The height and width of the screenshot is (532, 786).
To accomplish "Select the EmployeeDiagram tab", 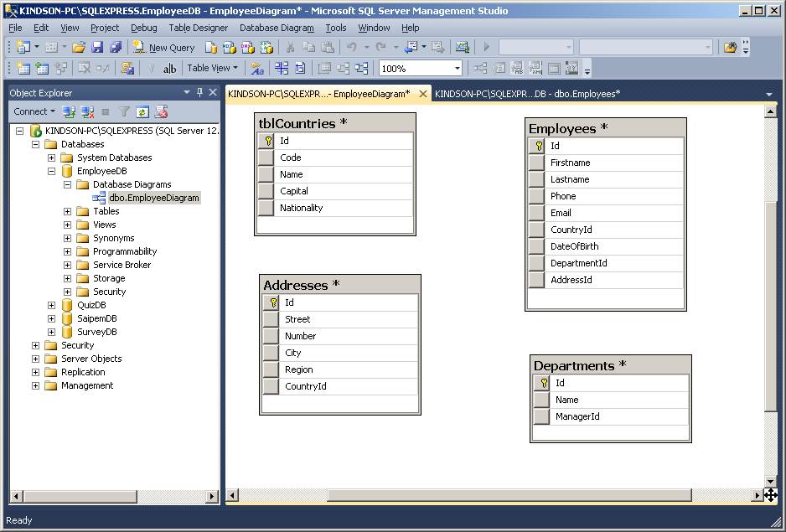I will coord(318,94).
